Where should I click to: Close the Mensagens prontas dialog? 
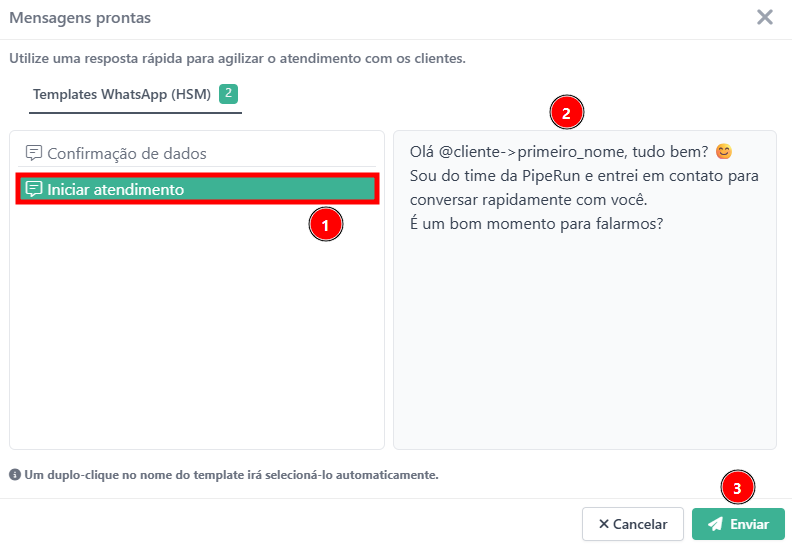[765, 17]
